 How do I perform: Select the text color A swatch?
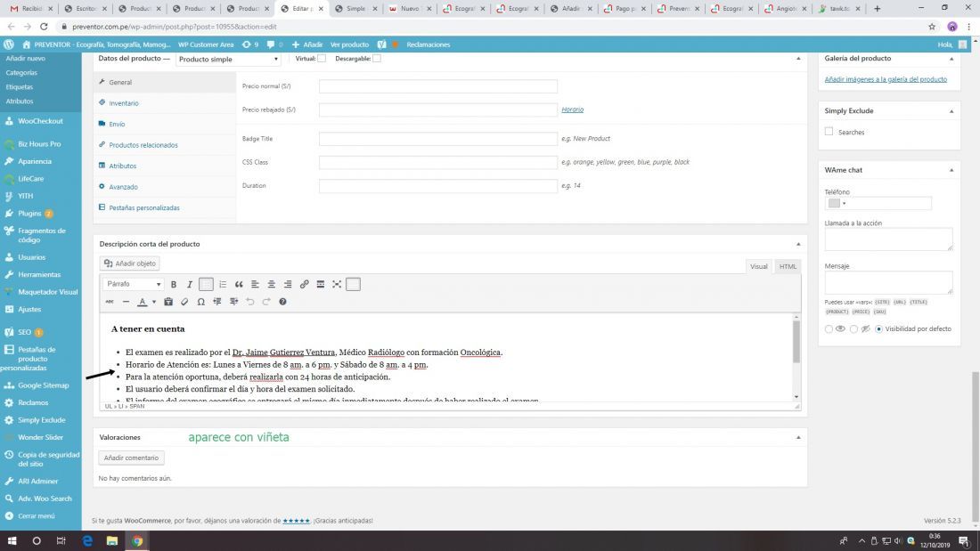click(143, 302)
